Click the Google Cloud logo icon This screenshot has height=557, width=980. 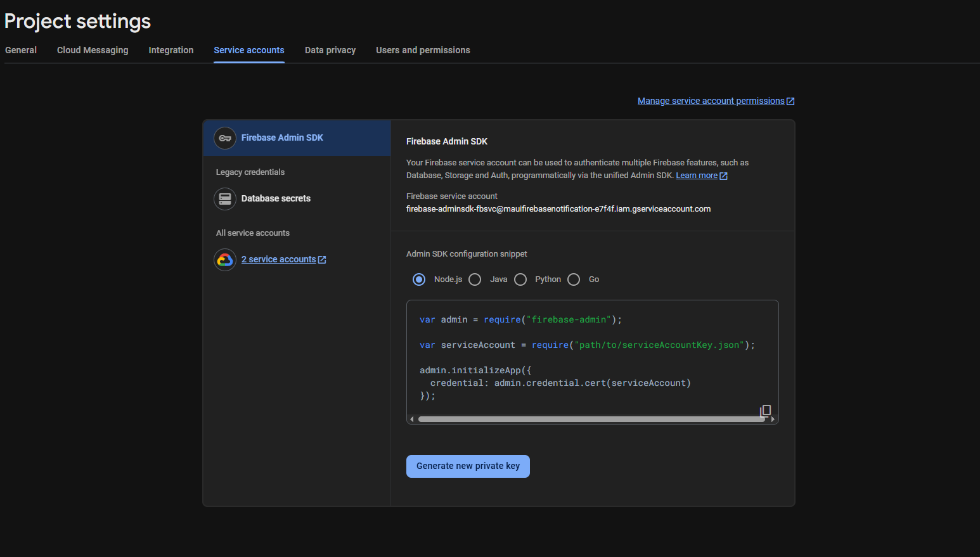click(x=225, y=260)
